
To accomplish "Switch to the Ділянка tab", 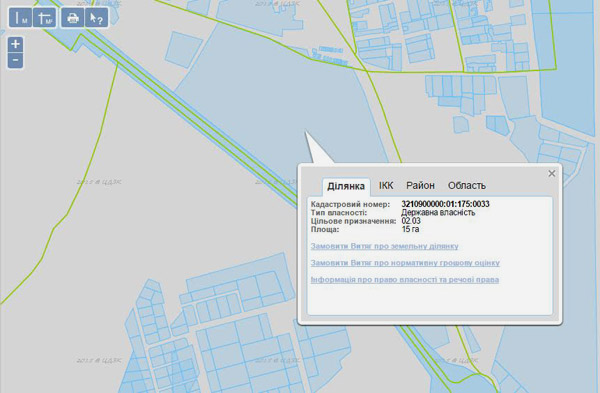I will pos(346,186).
